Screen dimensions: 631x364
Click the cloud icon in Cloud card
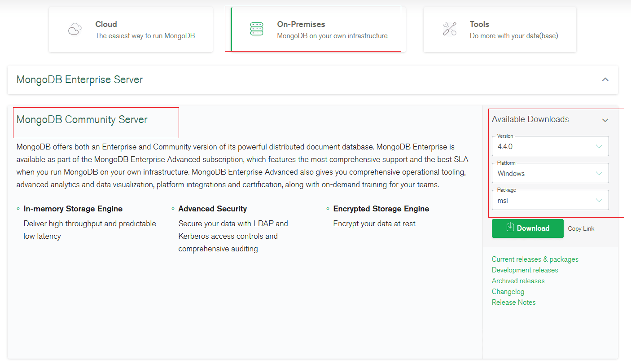pos(74,30)
